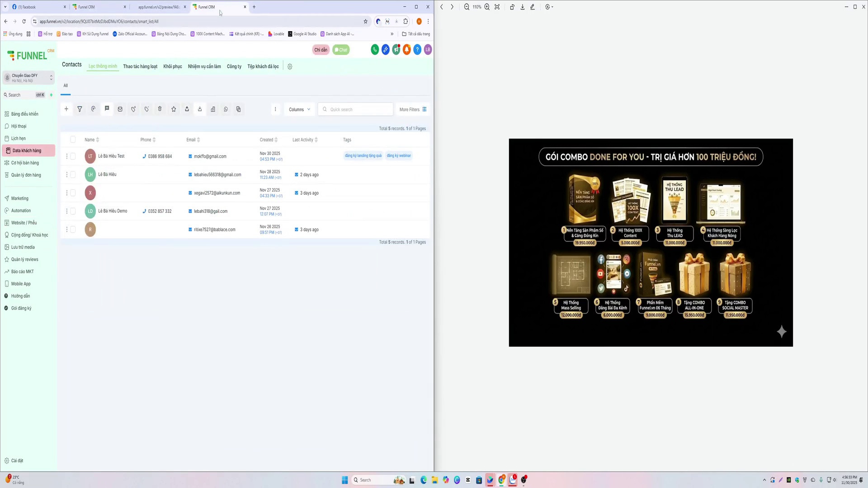
Task: Click the send email envelope icon
Action: point(120,109)
